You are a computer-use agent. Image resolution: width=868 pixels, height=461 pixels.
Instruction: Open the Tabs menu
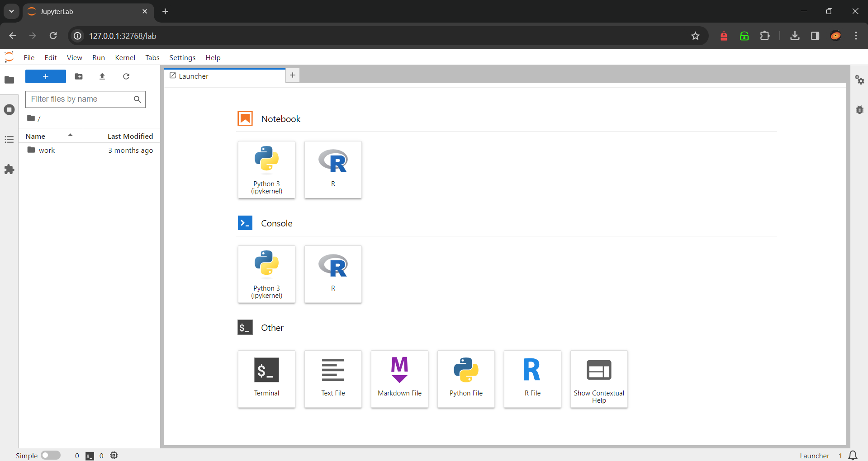pos(152,57)
